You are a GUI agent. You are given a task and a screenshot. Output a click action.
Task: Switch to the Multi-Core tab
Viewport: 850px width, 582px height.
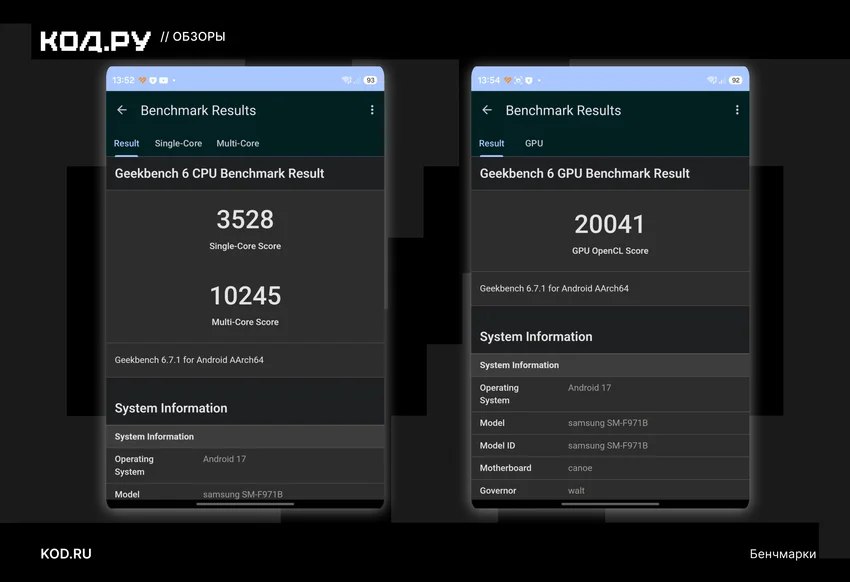[238, 143]
